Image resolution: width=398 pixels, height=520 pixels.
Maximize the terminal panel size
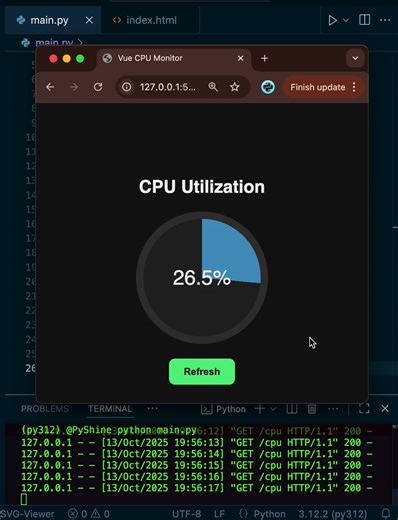pos(364,408)
